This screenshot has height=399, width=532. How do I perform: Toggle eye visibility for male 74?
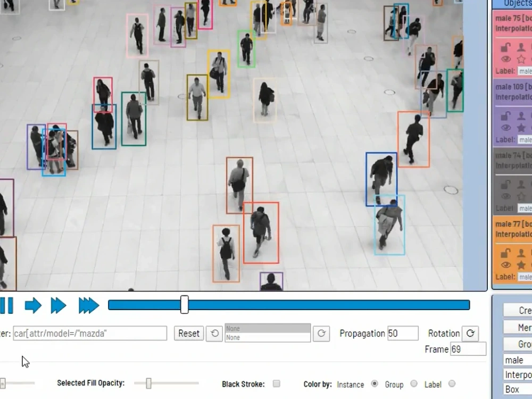(x=506, y=196)
